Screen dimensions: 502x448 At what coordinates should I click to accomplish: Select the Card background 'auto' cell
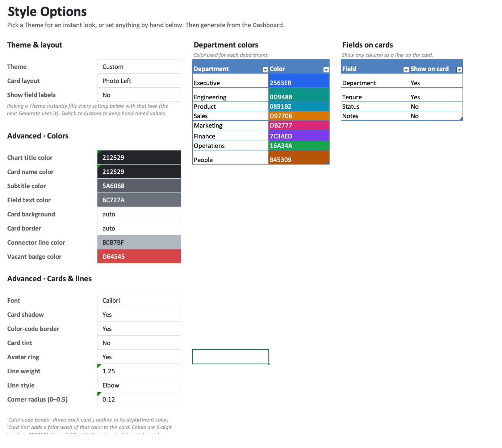coord(139,214)
